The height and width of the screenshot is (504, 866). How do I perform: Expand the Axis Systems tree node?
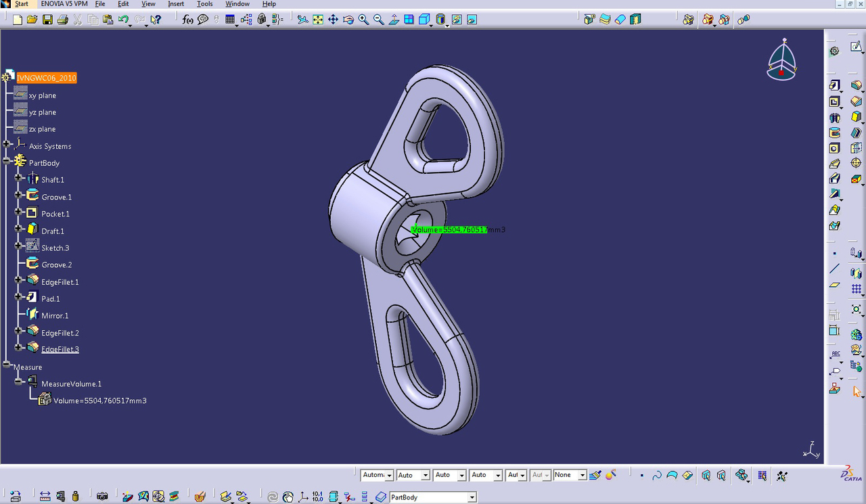pyautogui.click(x=6, y=144)
